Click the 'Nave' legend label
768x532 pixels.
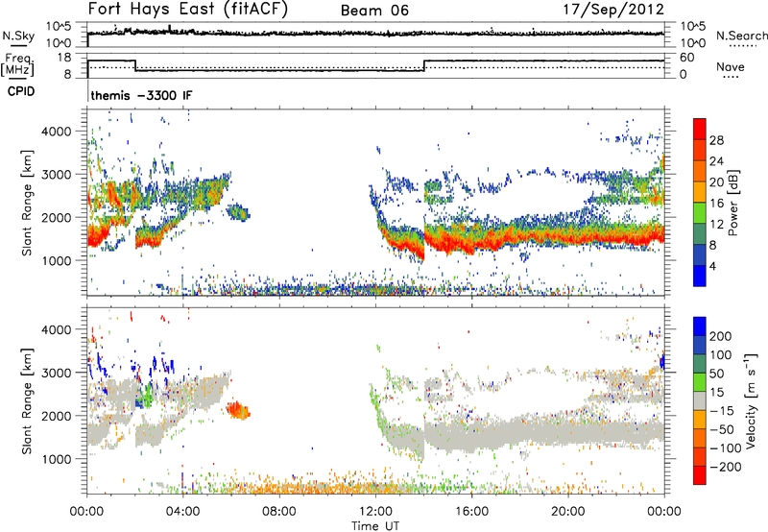coord(731,66)
